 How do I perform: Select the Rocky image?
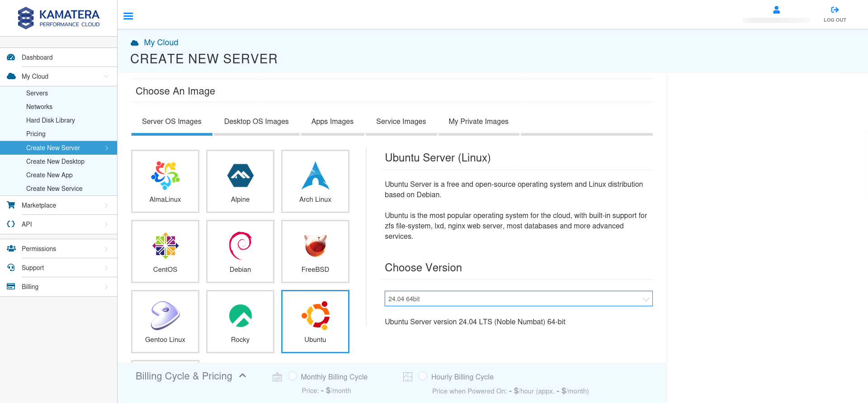[x=240, y=322]
